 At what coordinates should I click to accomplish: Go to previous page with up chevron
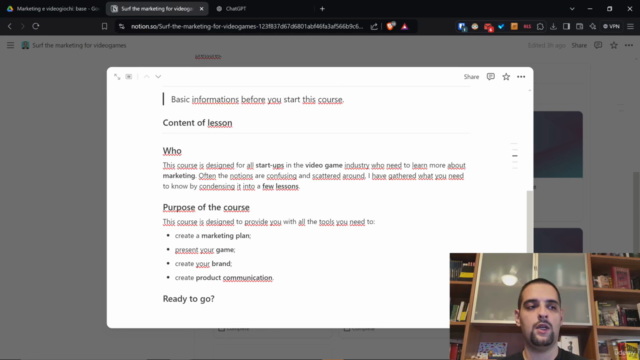[147, 77]
